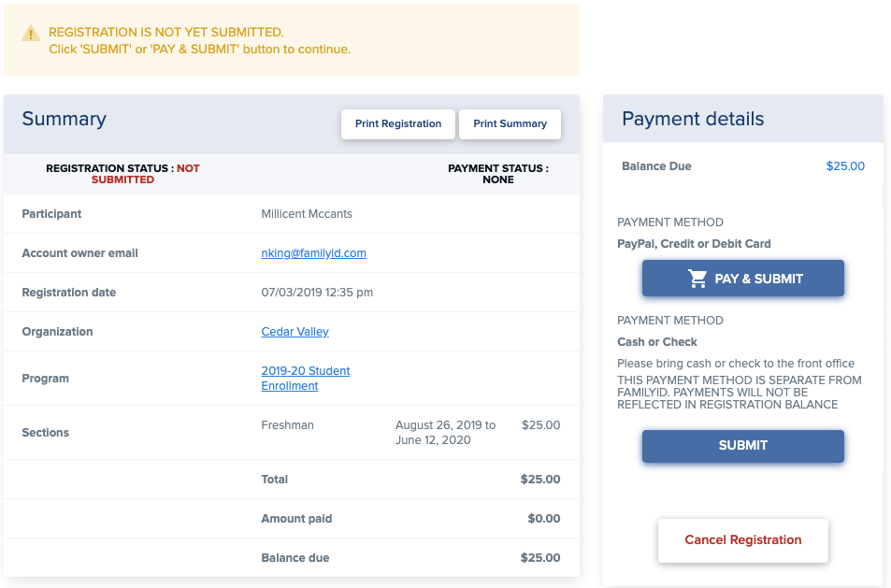This screenshot has width=891, height=588.
Task: Click Print Summary button
Action: 510,124
